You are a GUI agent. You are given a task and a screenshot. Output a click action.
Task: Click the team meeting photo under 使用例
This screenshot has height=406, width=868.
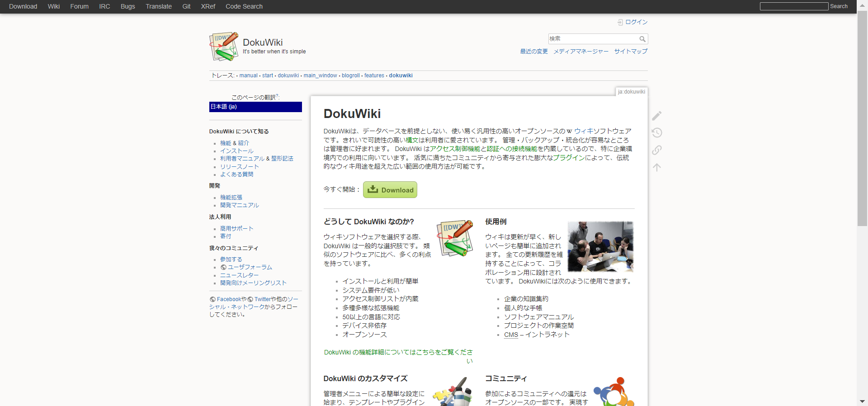pyautogui.click(x=600, y=246)
